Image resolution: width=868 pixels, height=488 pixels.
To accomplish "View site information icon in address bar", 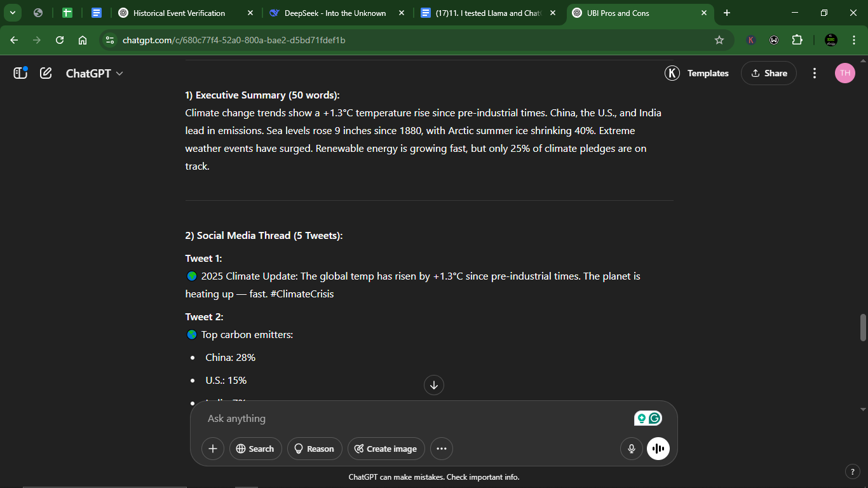I will pos(110,40).
